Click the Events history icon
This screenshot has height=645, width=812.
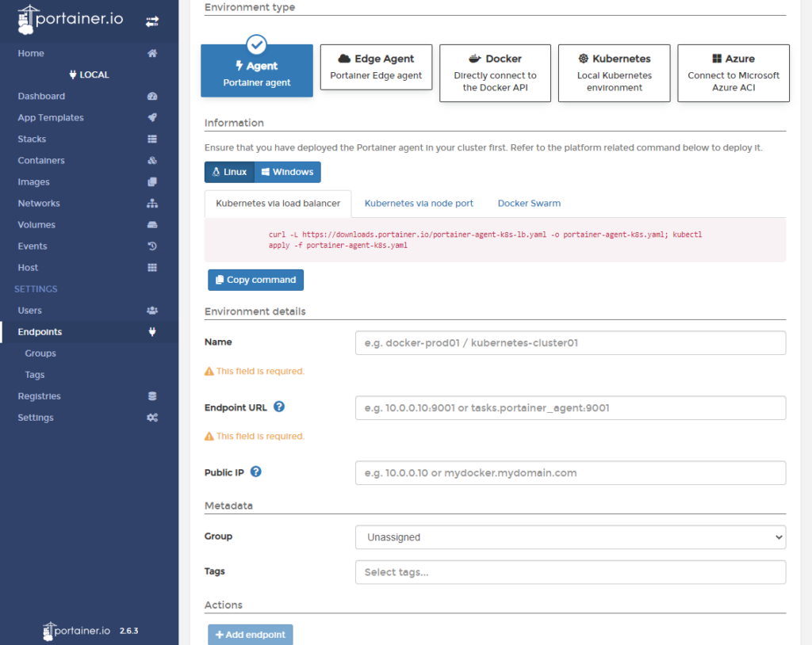pos(152,246)
